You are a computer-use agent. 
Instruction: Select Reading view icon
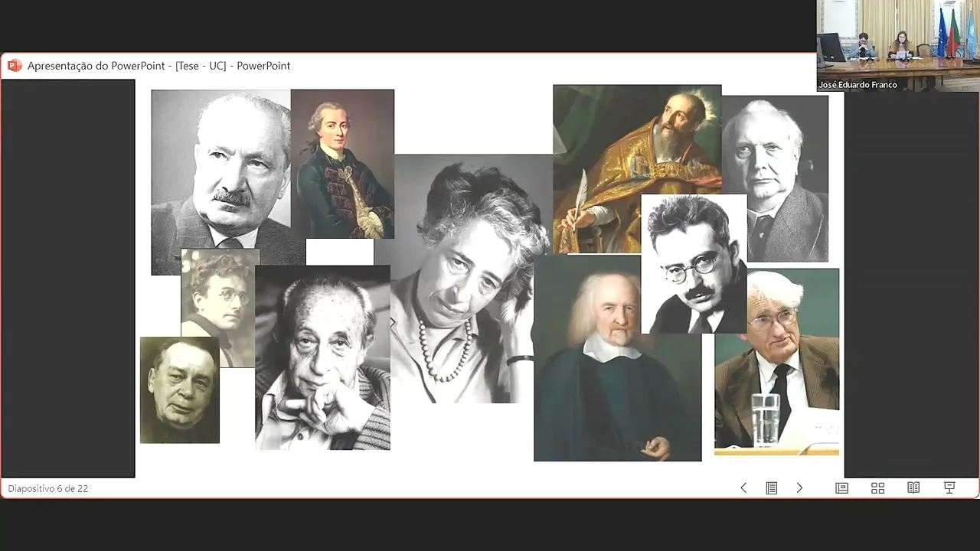pos(913,487)
